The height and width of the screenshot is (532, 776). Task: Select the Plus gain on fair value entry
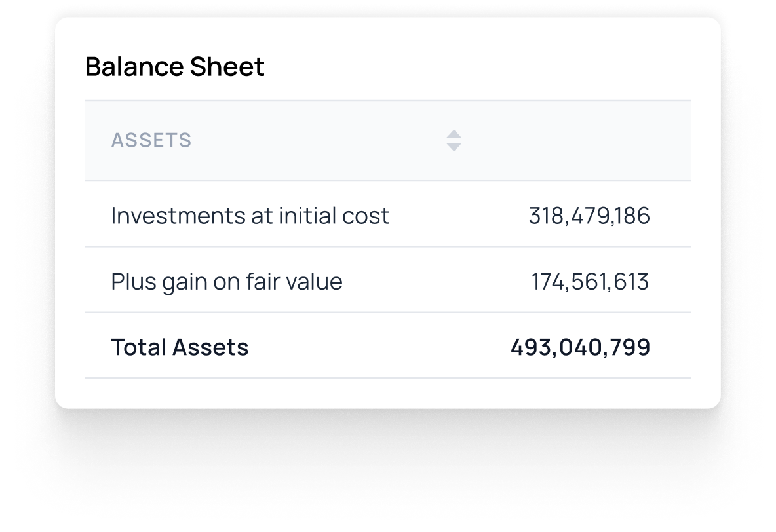tap(227, 280)
